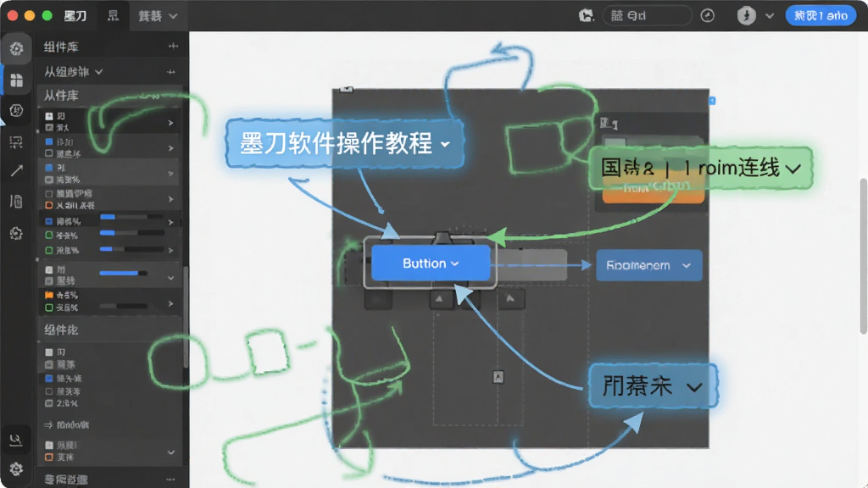The image size is (868, 488).
Task: Expand the first row under 从件库 header
Action: pyautogui.click(x=170, y=123)
